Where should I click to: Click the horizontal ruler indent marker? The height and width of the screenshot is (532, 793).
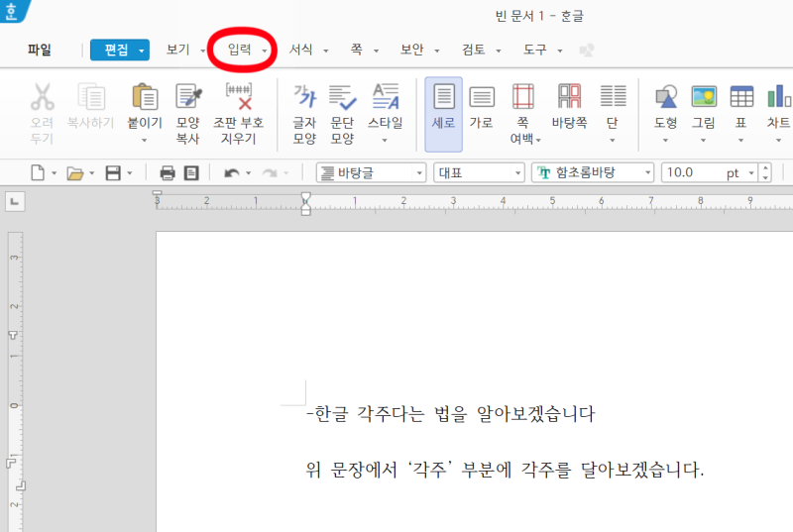click(305, 204)
